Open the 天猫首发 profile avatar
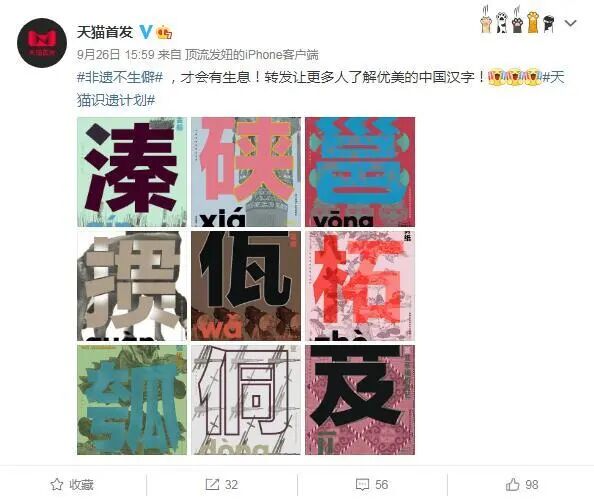The width and height of the screenshot is (594, 502). pos(42,43)
